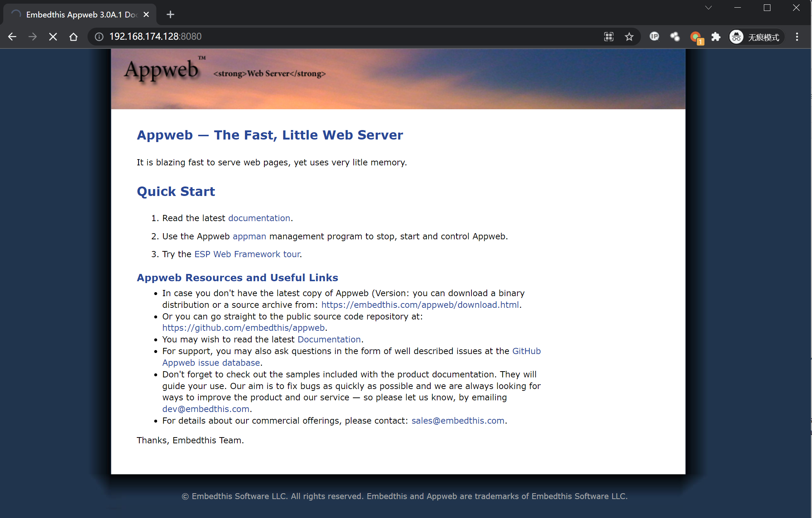Open the extensions puzzle icon
Screen dimensions: 812x518
click(x=716, y=37)
